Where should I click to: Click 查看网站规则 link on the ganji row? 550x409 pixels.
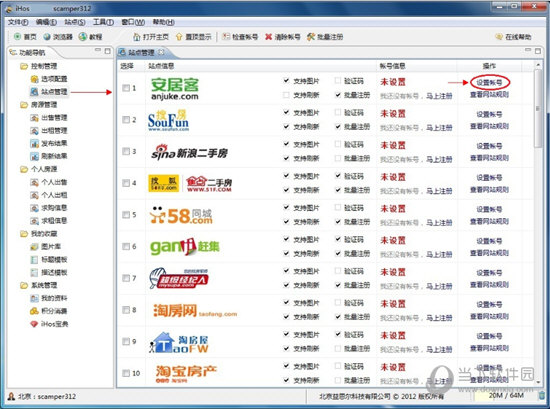(x=489, y=253)
